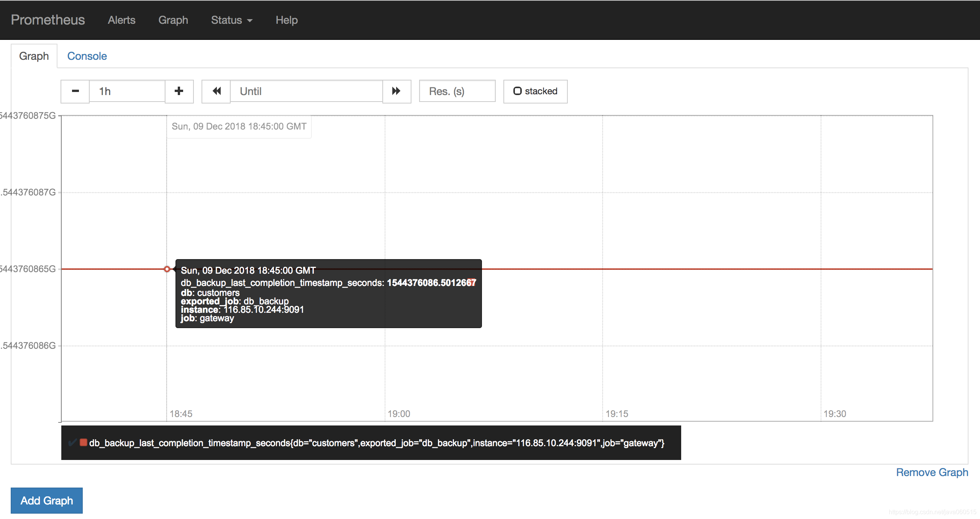Expand the graph time range selector
Viewport: 980px width, 519px height.
(179, 91)
